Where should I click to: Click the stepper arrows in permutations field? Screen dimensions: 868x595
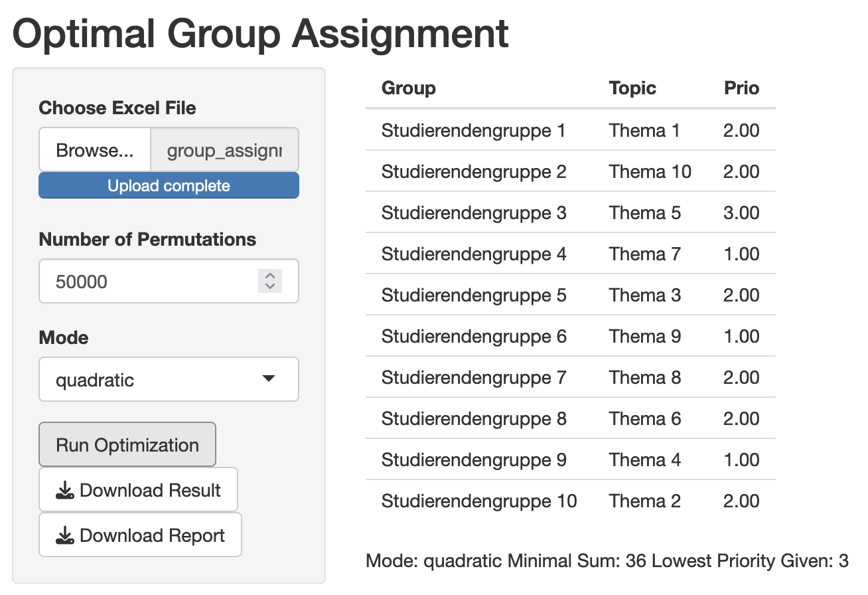pyautogui.click(x=270, y=281)
